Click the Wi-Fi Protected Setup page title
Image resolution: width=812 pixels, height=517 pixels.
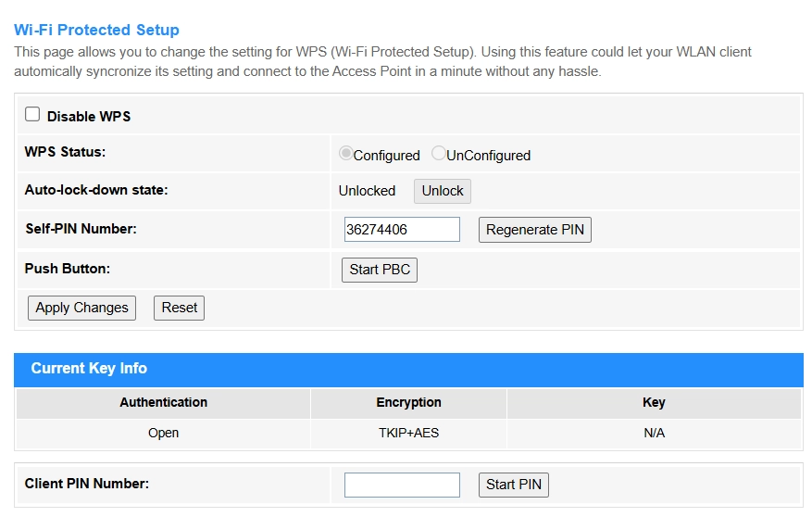pyautogui.click(x=96, y=31)
